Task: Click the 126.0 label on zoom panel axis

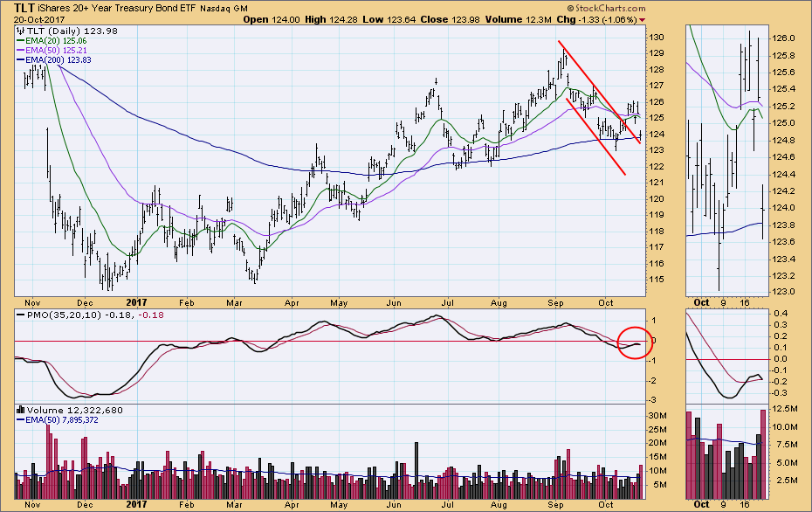Action: coord(783,38)
